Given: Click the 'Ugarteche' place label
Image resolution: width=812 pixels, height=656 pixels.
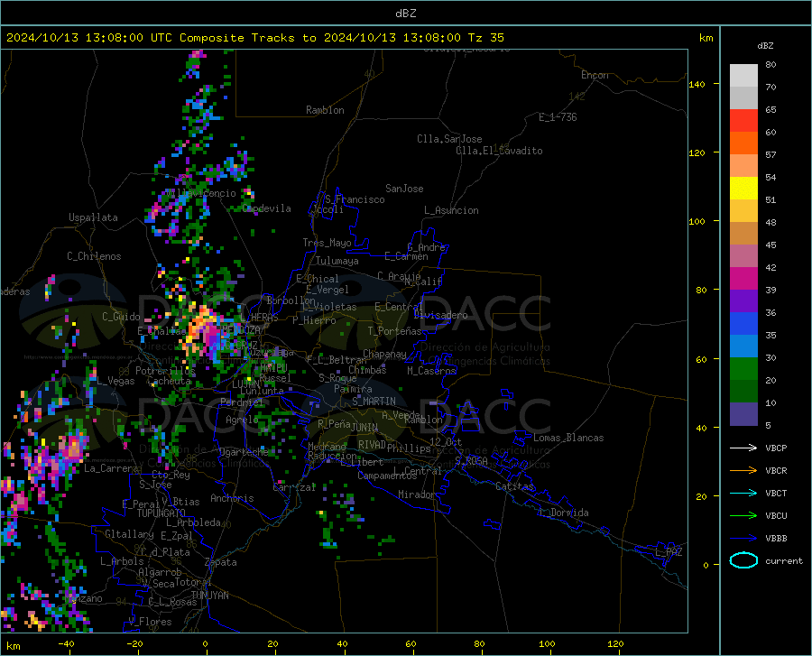Looking at the screenshot, I should click(x=244, y=452).
